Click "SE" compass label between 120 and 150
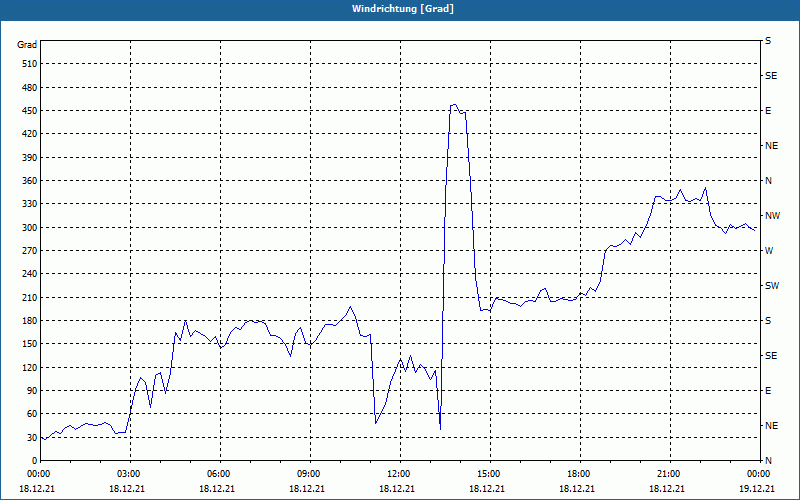800x500 pixels. pyautogui.click(x=771, y=356)
